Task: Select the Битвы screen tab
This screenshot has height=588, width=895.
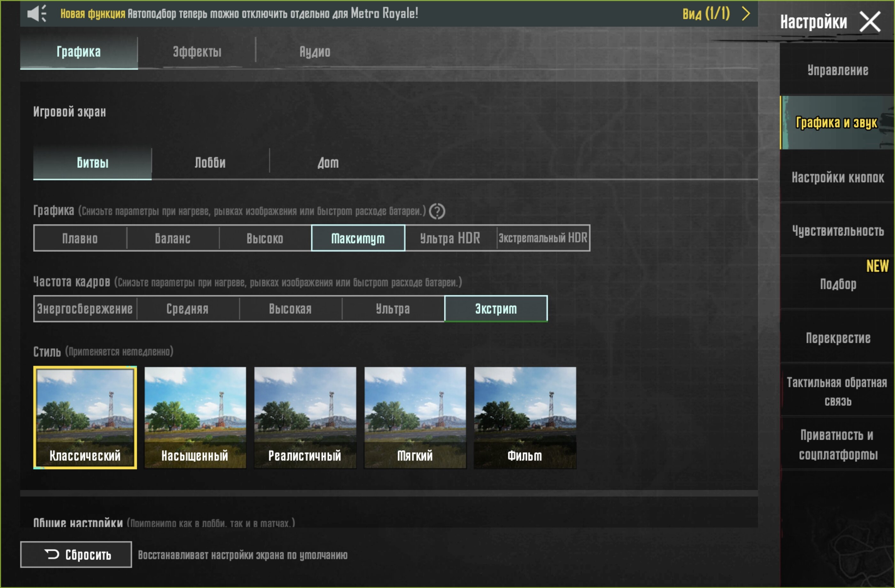Action: [92, 163]
